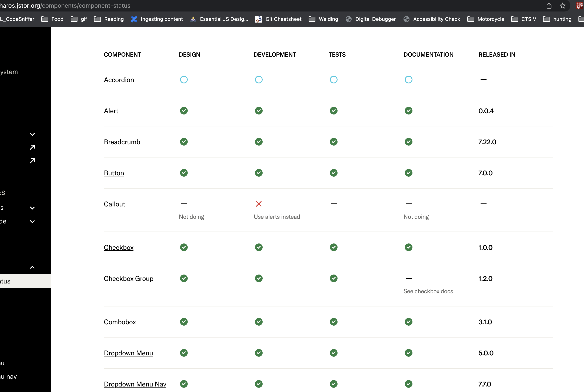
Task: Select the highlighted status sidebar item
Action: 26,281
